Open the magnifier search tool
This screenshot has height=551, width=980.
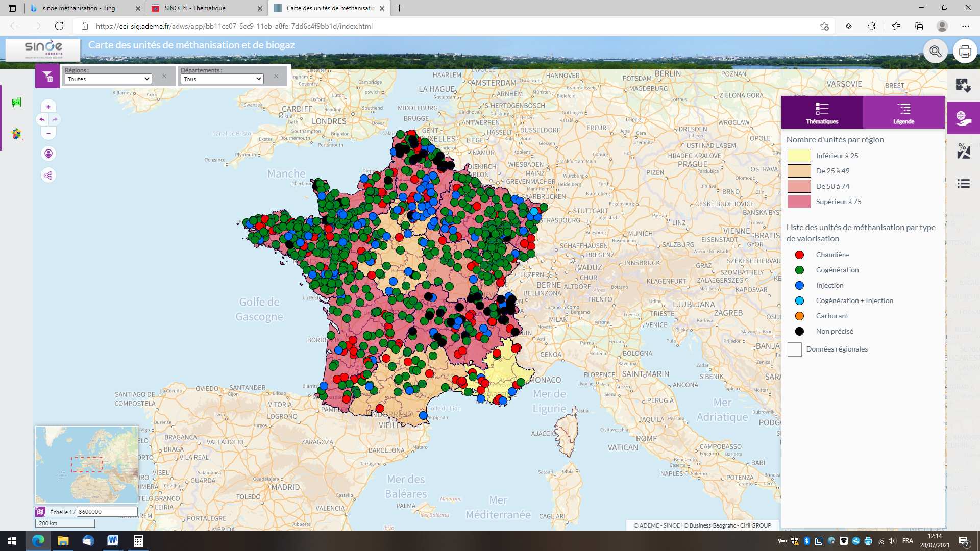[x=935, y=52]
